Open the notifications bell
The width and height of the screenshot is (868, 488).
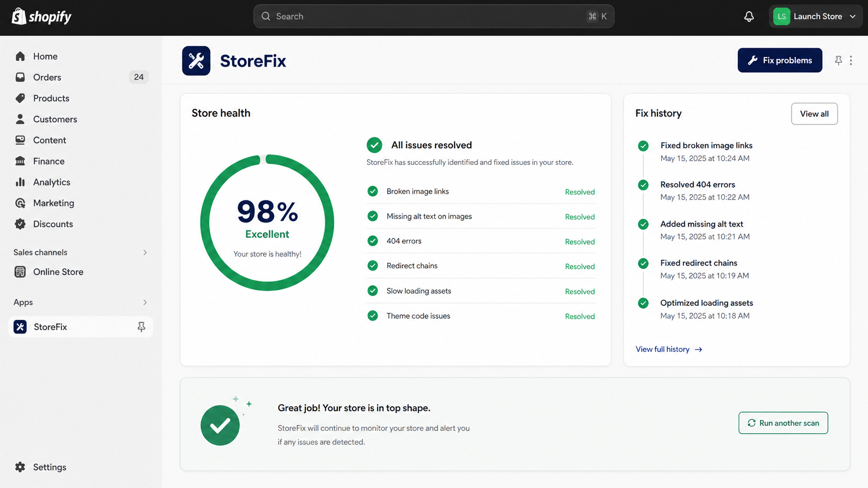point(749,16)
